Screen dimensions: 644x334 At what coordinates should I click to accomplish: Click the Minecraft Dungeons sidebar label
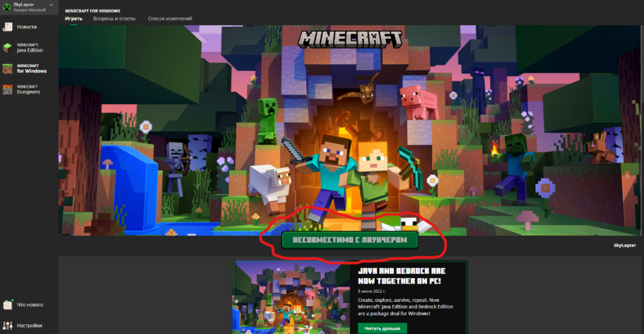[x=28, y=89]
